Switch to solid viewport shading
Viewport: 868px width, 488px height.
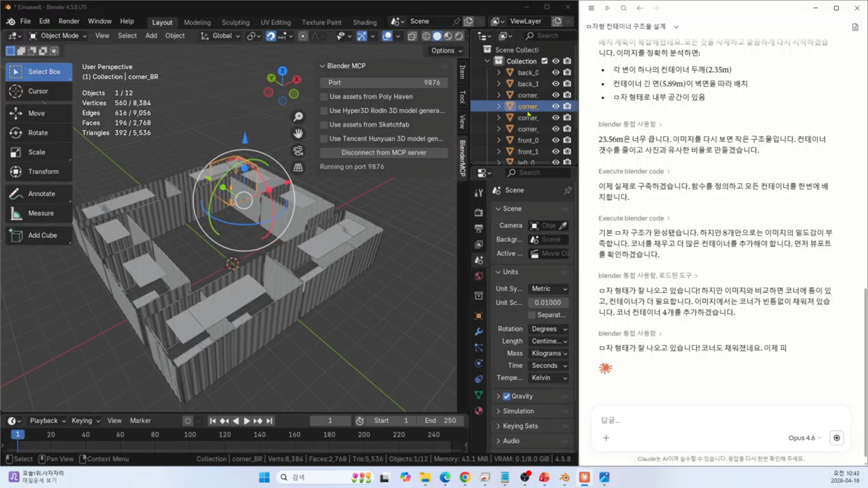437,36
